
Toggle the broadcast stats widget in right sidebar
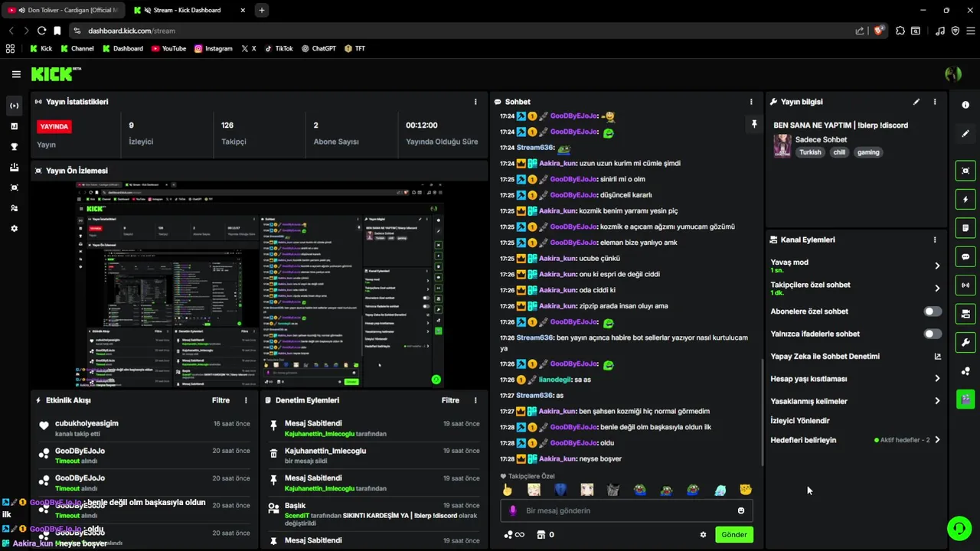point(965,285)
